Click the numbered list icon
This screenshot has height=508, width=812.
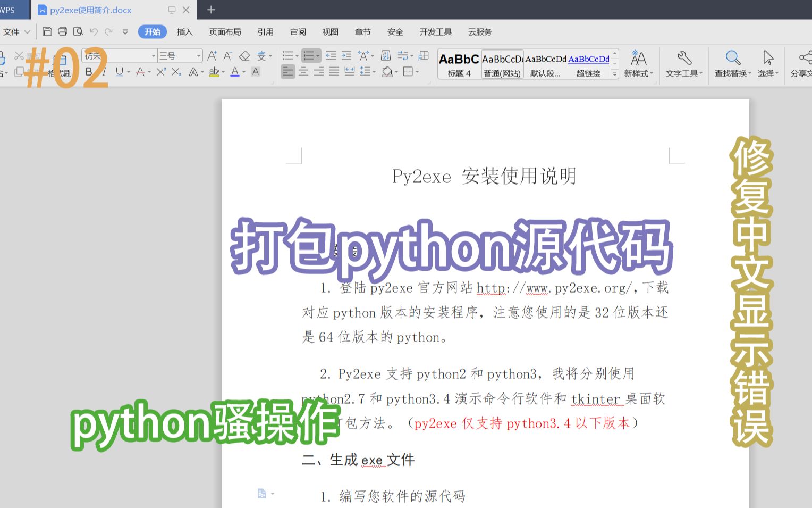pos(308,55)
